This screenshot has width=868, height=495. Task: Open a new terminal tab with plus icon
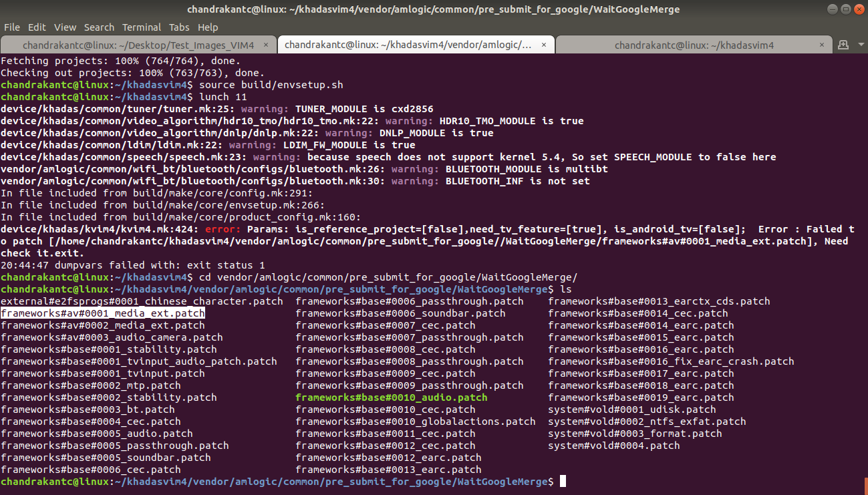pos(843,45)
